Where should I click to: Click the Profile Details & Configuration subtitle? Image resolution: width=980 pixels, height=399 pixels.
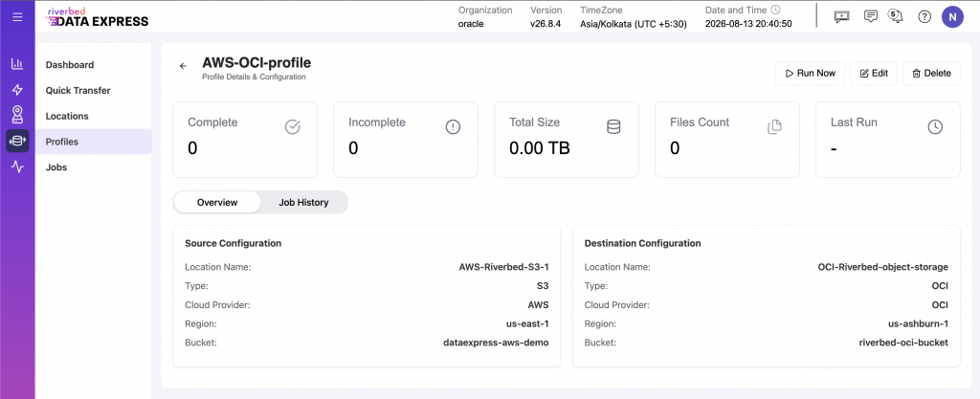254,77
